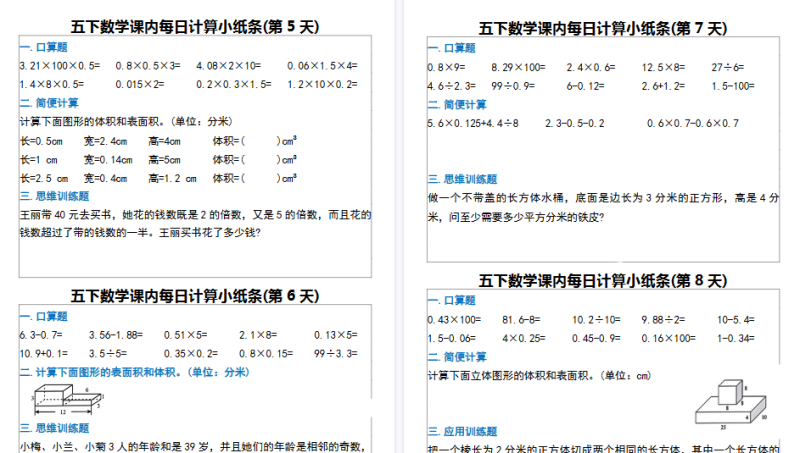The height and width of the screenshot is (453, 800).
Task: Select the problem 1.2×10×0.2=
Action: [322, 84]
